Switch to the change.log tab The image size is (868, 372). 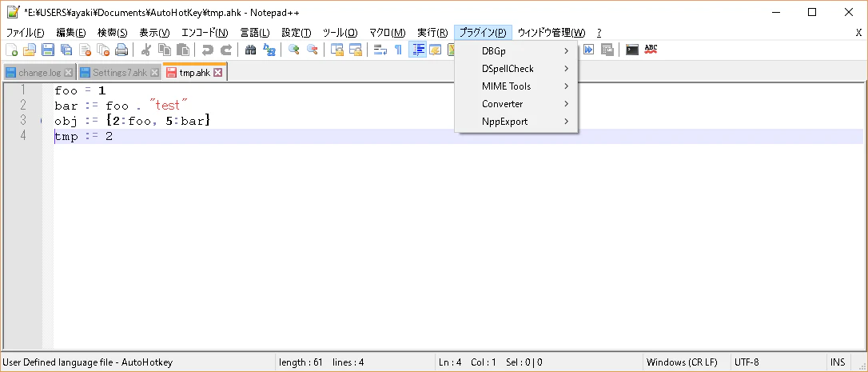38,73
